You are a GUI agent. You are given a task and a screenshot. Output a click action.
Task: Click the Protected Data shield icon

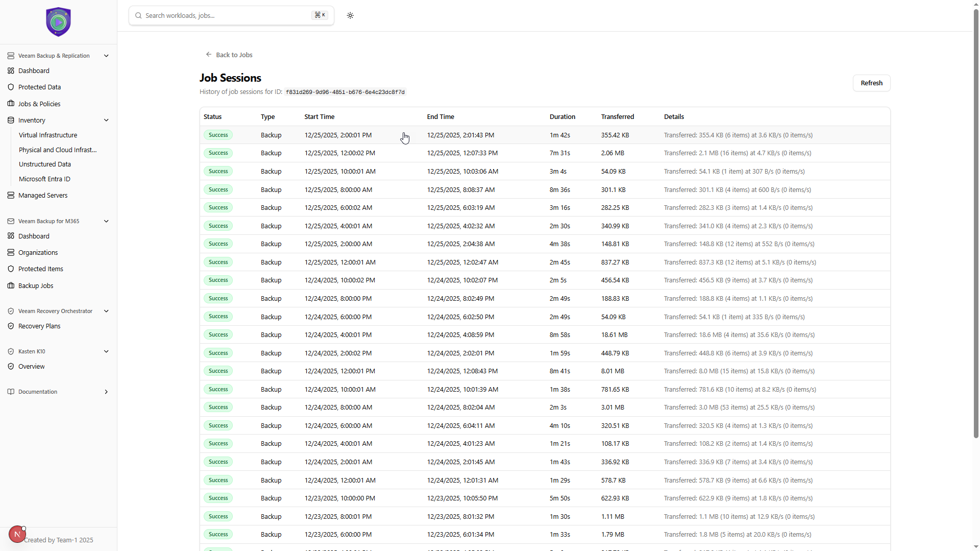(11, 87)
